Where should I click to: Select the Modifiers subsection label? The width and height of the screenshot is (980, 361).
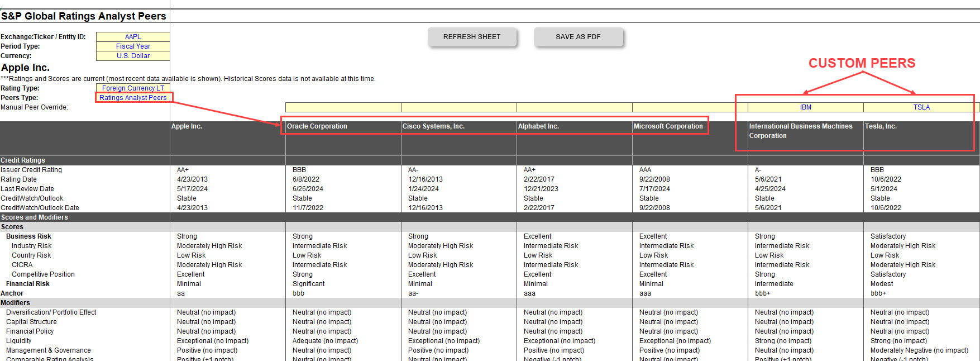tap(16, 303)
